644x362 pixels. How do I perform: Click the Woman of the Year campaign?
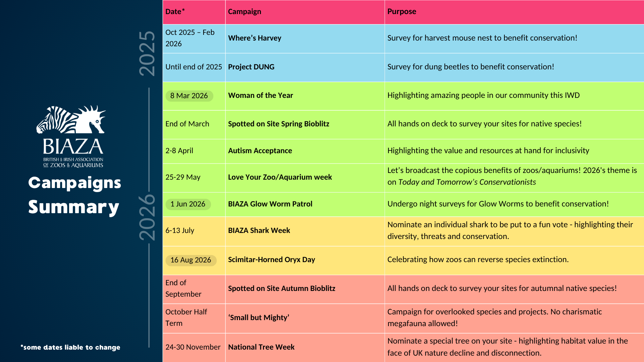[260, 96]
